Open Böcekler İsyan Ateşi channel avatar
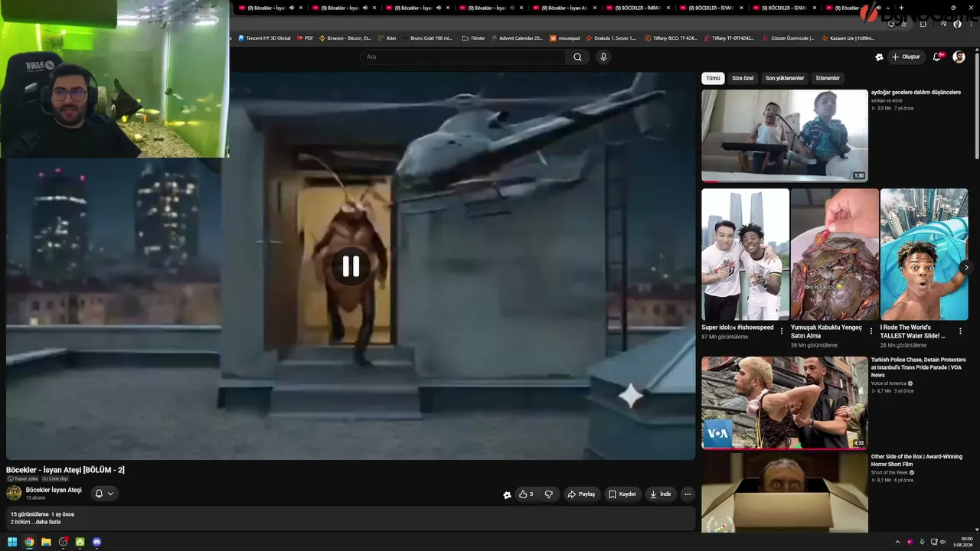980x551 pixels. [14, 493]
